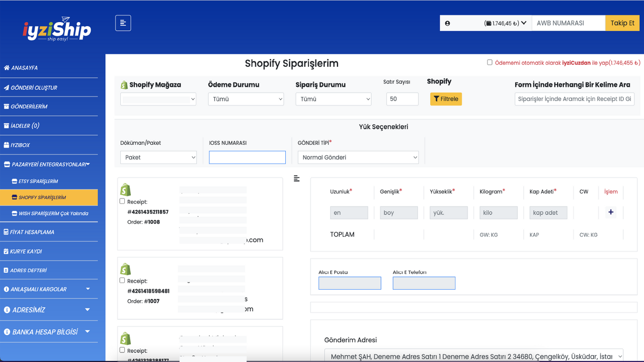This screenshot has width=644, height=362.
Task: Open the Ödeme Durumu dropdown
Action: 246,99
